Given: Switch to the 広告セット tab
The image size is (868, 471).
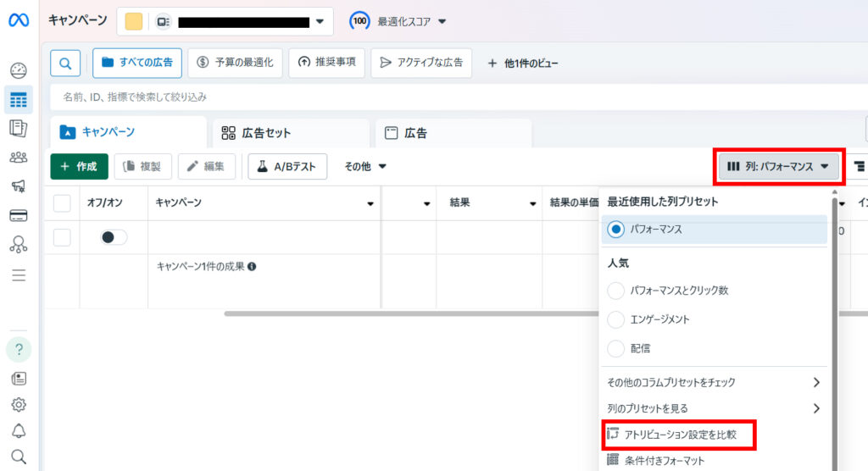Looking at the screenshot, I should tap(291, 133).
